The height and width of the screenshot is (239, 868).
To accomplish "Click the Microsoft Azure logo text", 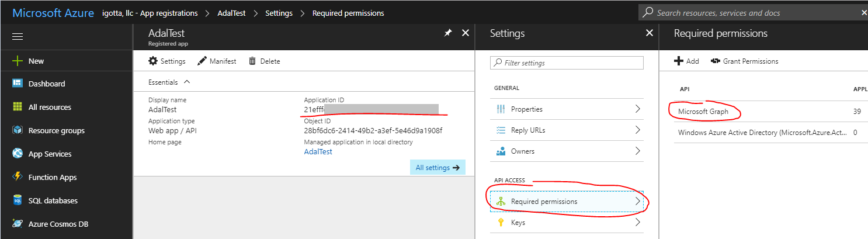I will tap(53, 13).
